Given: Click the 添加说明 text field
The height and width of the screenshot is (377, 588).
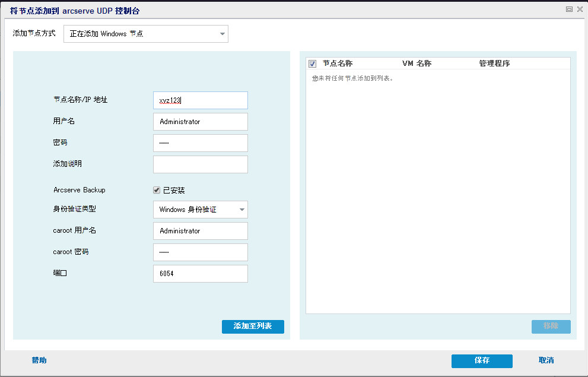Looking at the screenshot, I should point(200,164).
